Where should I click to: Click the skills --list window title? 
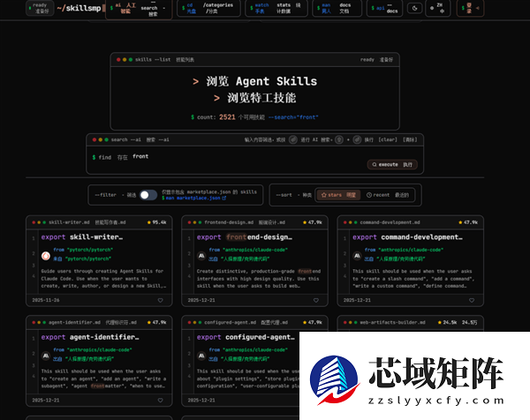click(x=153, y=59)
